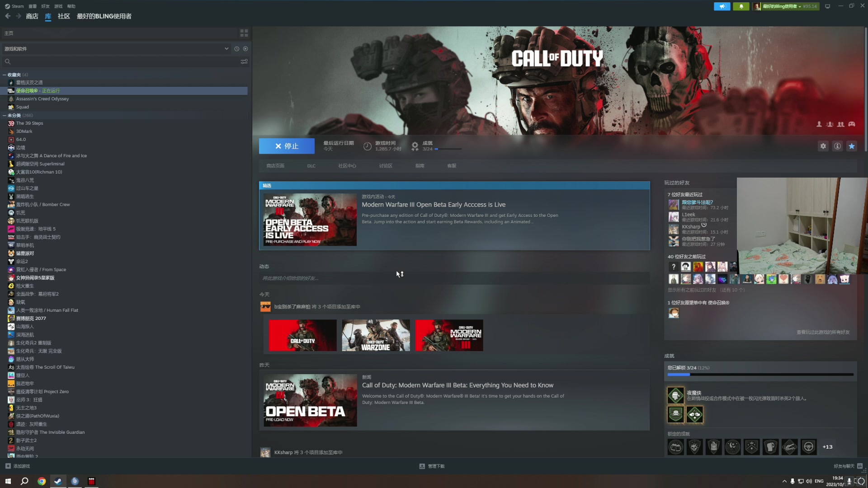868x488 pixels.
Task: Open game settings gear icon
Action: tap(823, 146)
